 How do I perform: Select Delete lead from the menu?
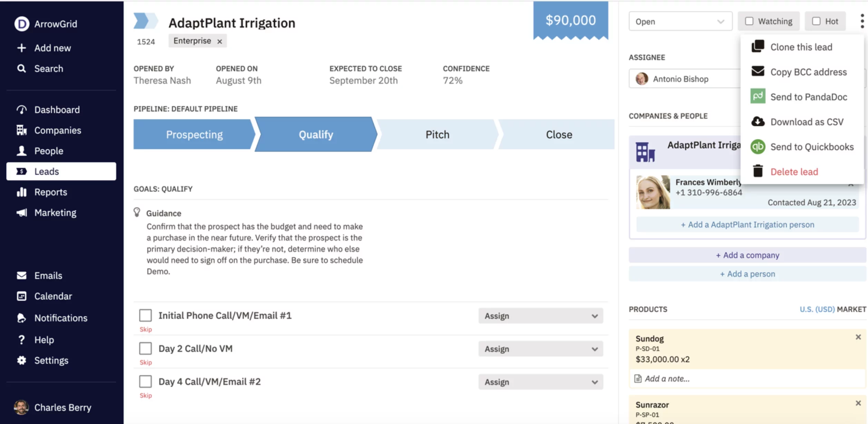794,172
